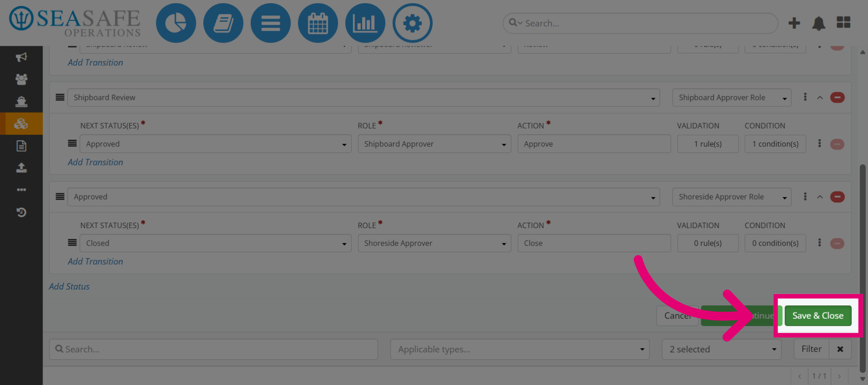This screenshot has width=868, height=385.
Task: Open the bar chart reports icon
Action: coord(365,23)
